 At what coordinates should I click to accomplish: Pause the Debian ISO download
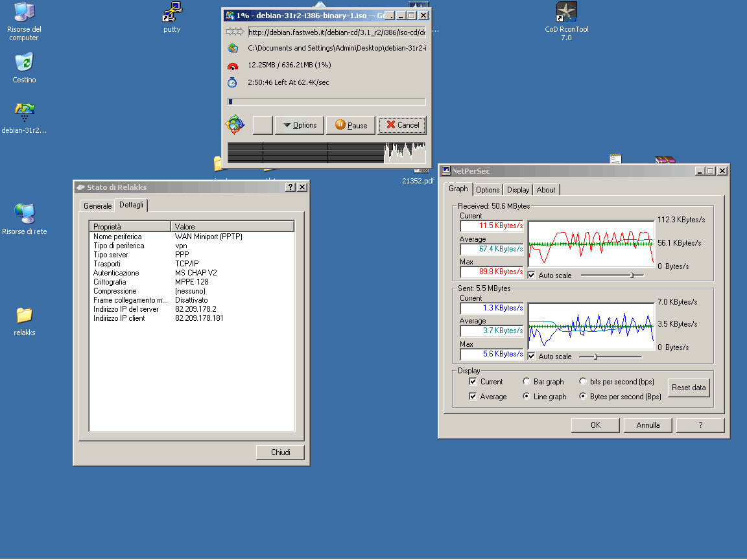click(351, 125)
